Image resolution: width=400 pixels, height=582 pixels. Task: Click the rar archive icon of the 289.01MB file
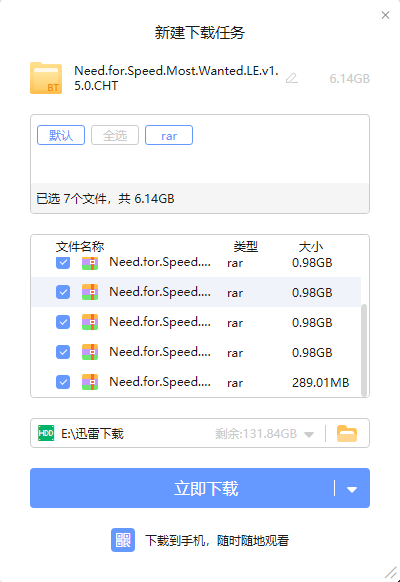[x=90, y=382]
